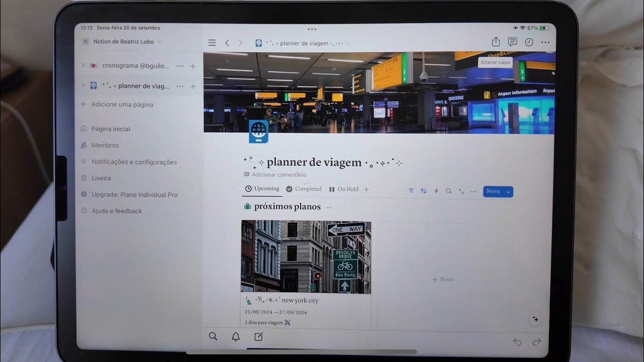Tap the undo arrow at bottom

pos(517,342)
